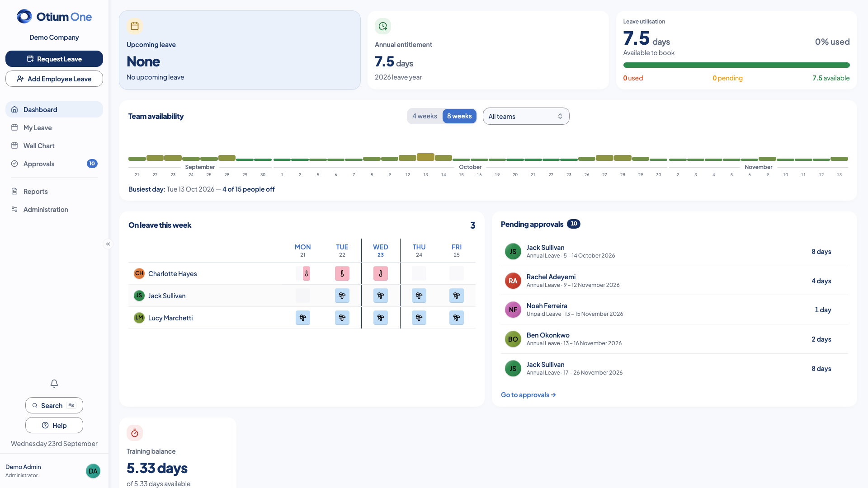Click Lucy Marchetti's leave icon on Monday
The height and width of the screenshot is (488, 868).
(x=303, y=318)
